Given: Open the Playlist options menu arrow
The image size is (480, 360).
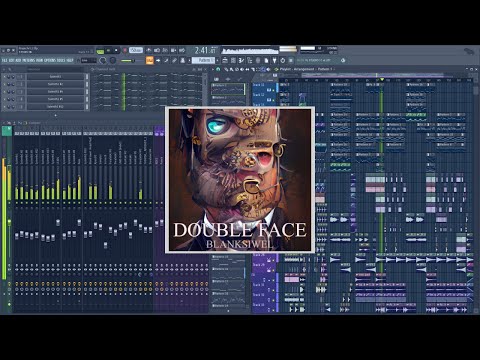Looking at the screenshot, I should coord(213,69).
